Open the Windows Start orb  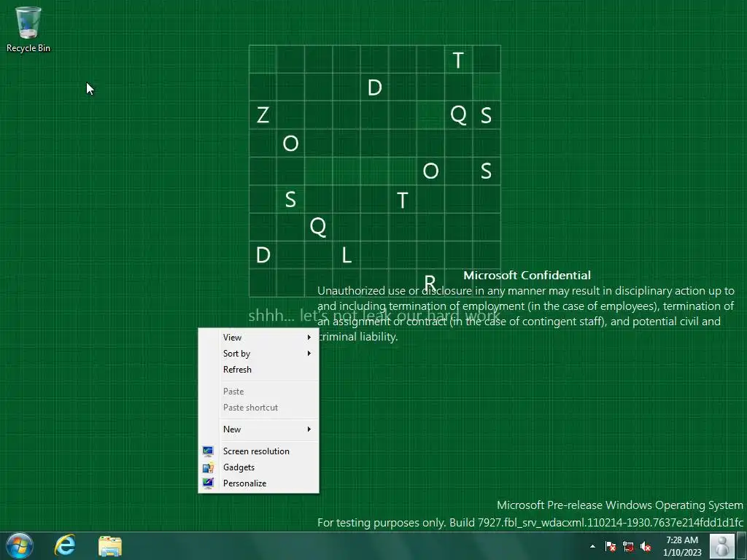pyautogui.click(x=20, y=545)
